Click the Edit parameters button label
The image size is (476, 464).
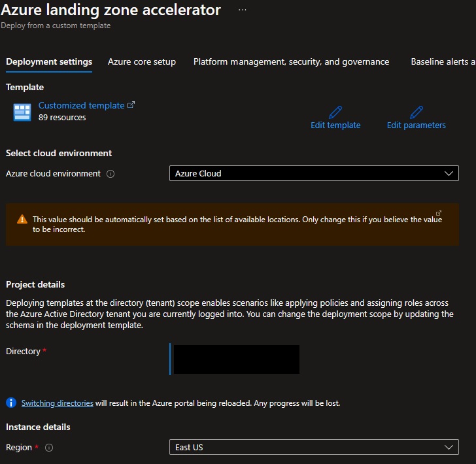point(416,125)
